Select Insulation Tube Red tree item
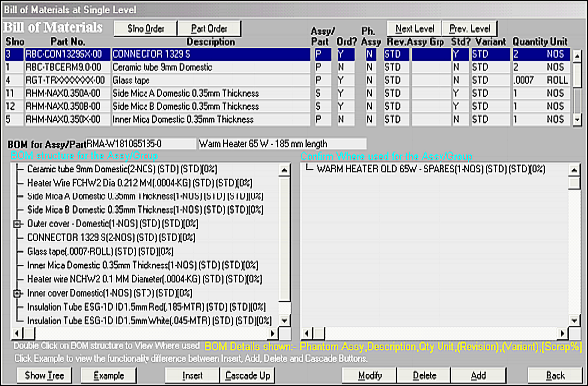 click(147, 307)
